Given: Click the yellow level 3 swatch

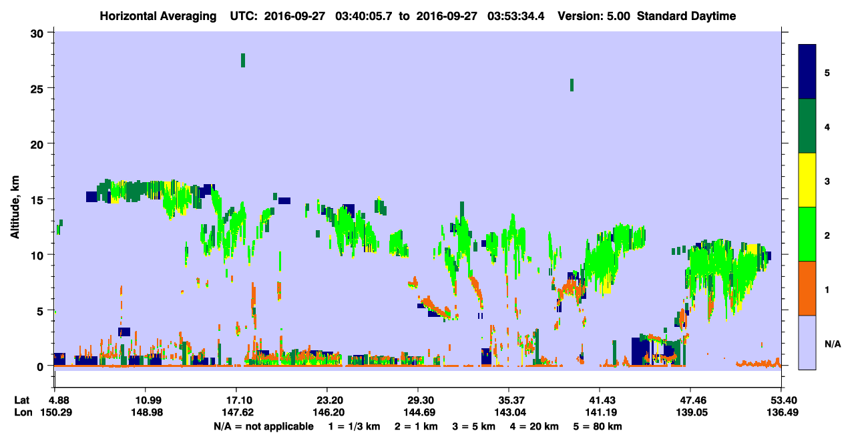Looking at the screenshot, I should point(808,180).
